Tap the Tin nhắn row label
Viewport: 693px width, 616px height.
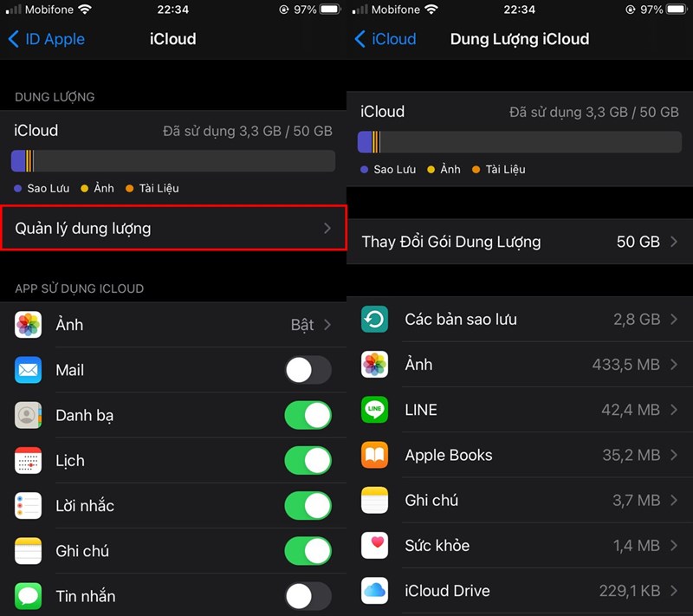85,596
